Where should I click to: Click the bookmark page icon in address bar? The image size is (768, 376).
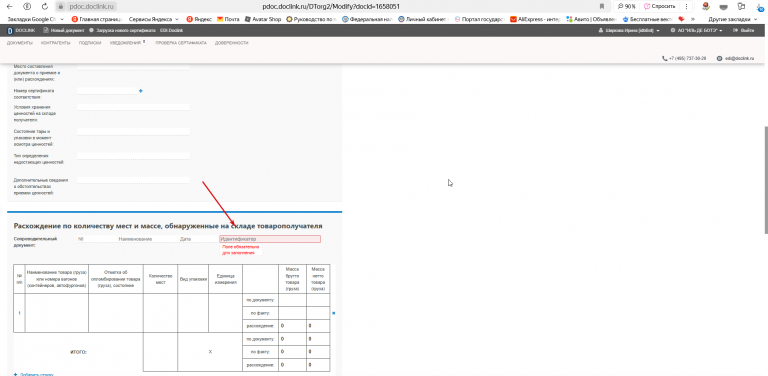(x=601, y=6)
